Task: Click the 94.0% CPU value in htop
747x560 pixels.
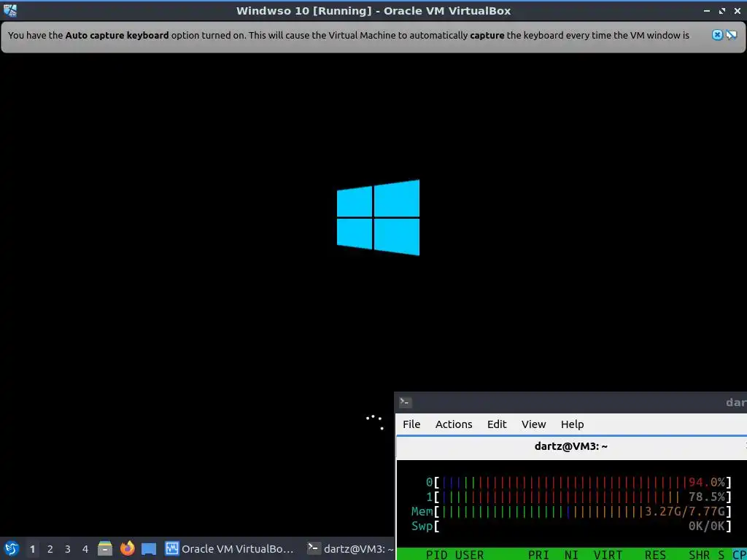Action: [x=706, y=483]
